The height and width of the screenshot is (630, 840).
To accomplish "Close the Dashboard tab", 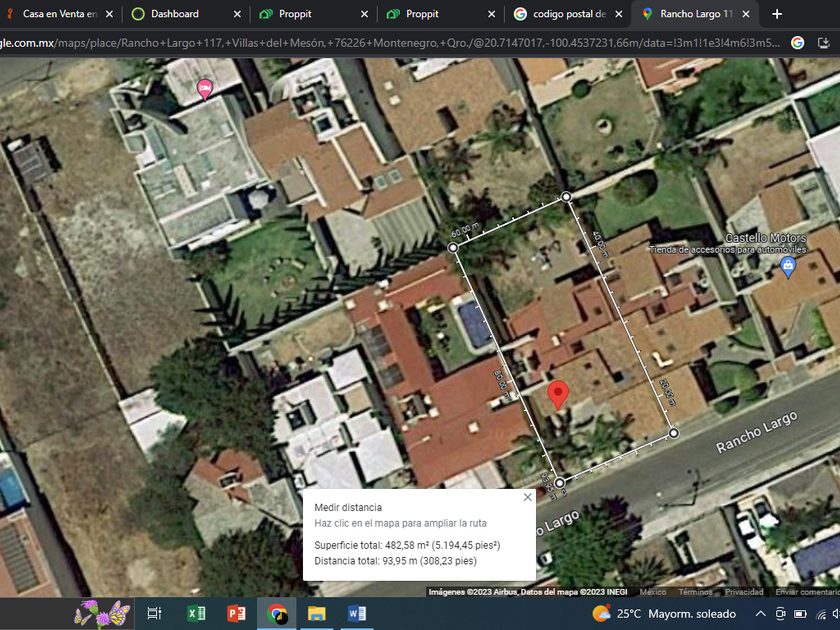I will 237,14.
